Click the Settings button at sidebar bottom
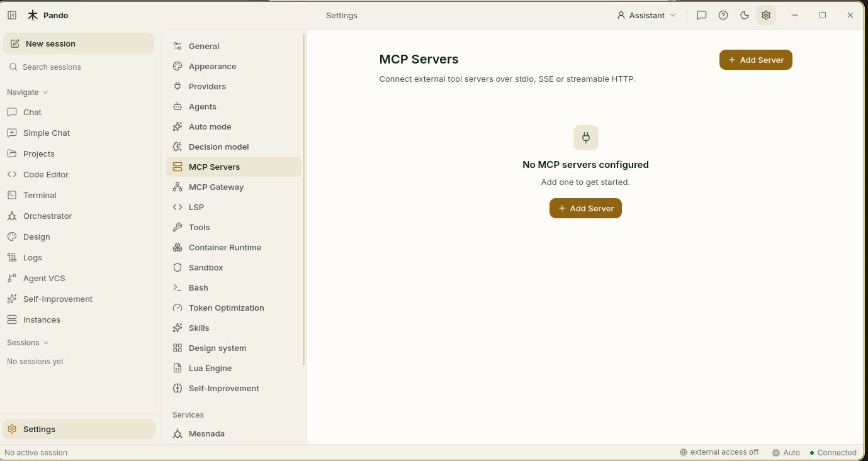 [79, 429]
